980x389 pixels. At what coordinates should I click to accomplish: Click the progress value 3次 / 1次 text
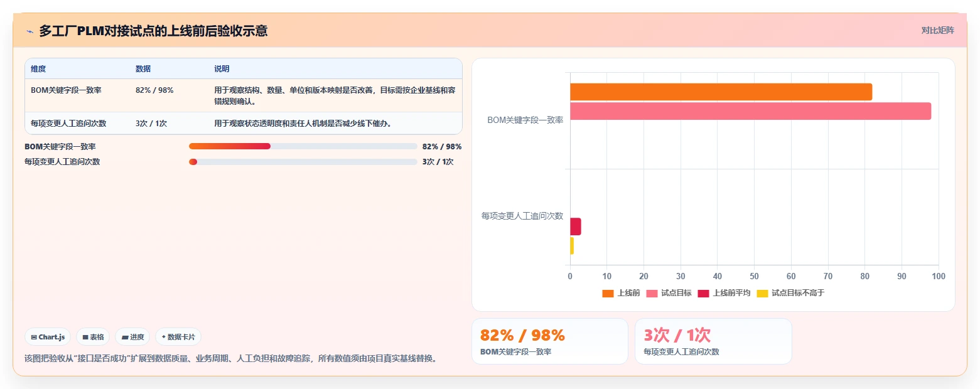(x=438, y=162)
